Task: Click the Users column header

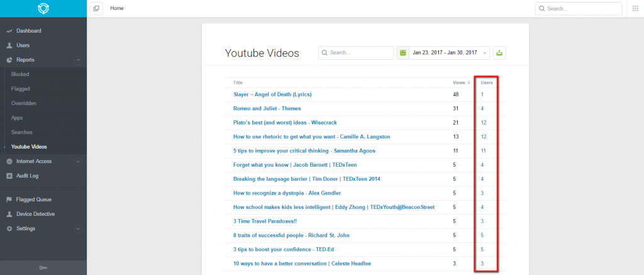Action: pos(487,82)
